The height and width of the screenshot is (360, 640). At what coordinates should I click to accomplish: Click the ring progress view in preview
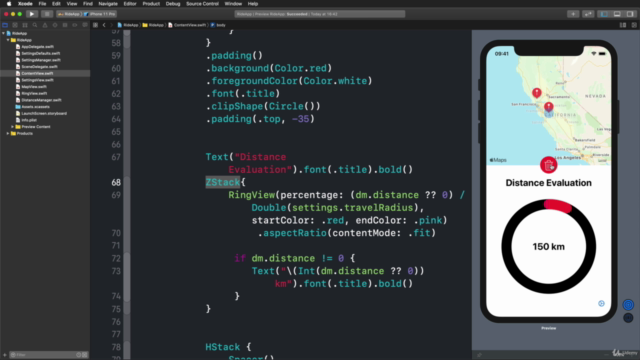click(x=549, y=247)
